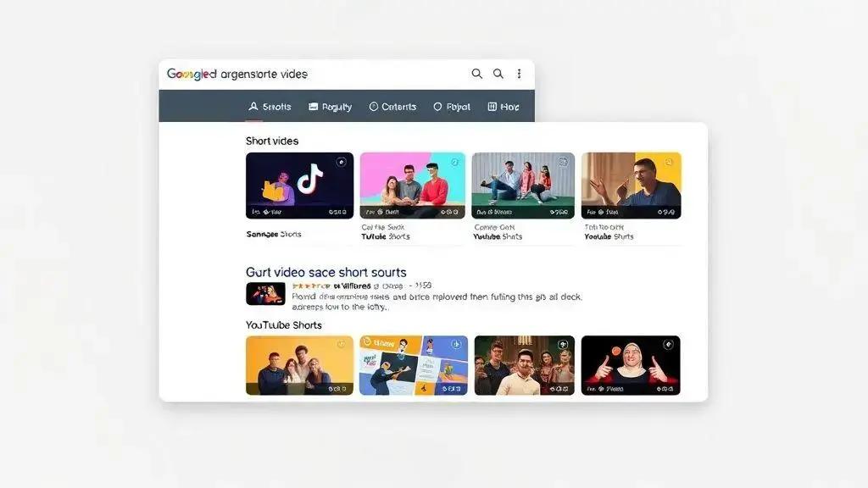The height and width of the screenshot is (488, 868).
Task: Open the Contents tab in navigation bar
Action: coord(392,107)
